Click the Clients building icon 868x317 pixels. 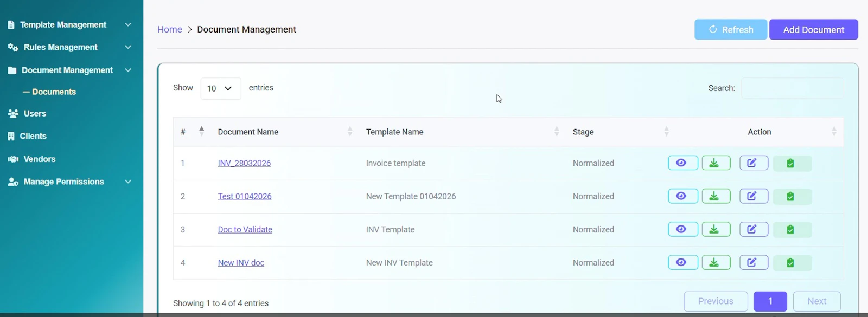(x=11, y=136)
